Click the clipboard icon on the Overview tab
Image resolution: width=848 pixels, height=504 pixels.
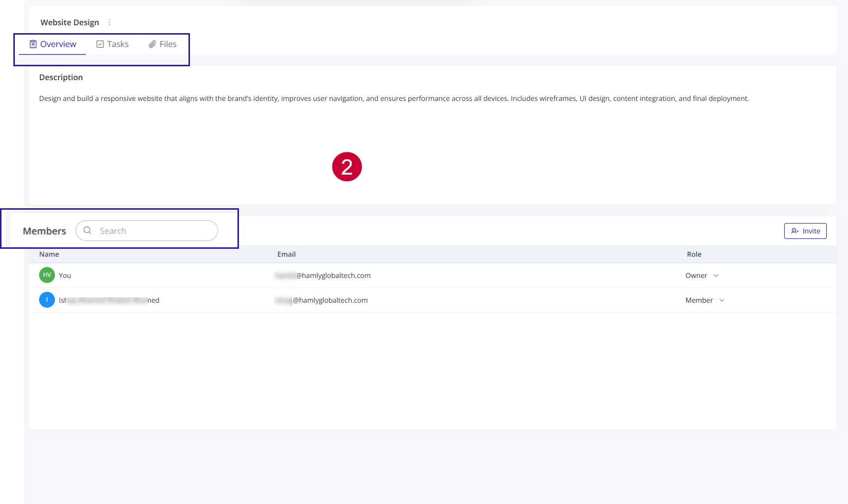click(x=33, y=44)
